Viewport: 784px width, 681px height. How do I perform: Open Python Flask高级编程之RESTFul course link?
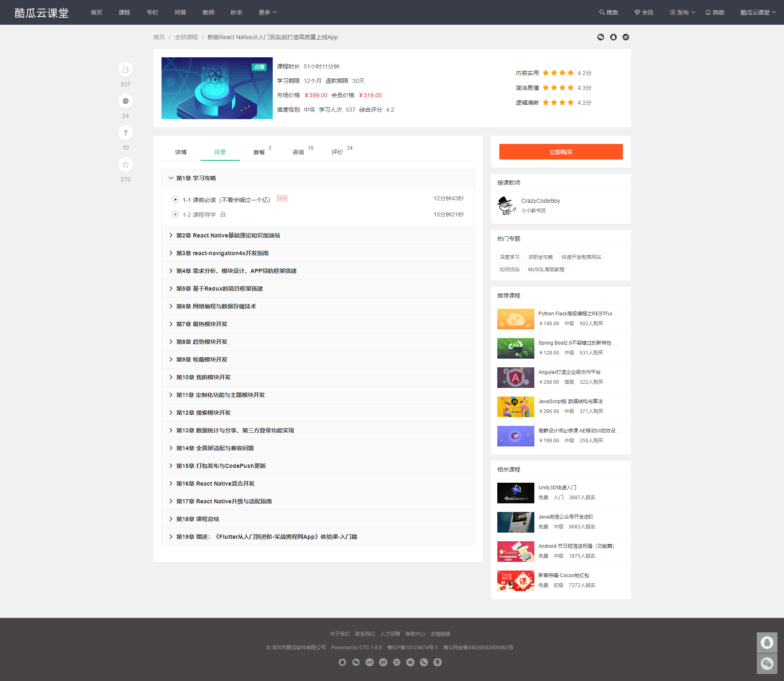[x=578, y=314]
